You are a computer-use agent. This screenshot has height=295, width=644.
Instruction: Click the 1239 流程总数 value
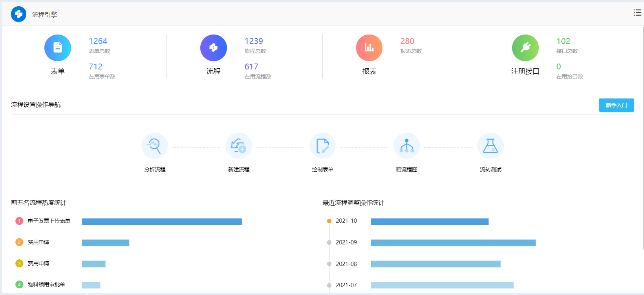pyautogui.click(x=254, y=41)
